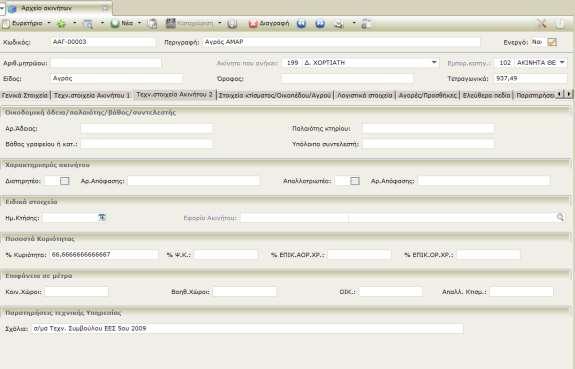The image size is (575, 369).
Task: Click the Περιγραφή field
Action: [341, 42]
